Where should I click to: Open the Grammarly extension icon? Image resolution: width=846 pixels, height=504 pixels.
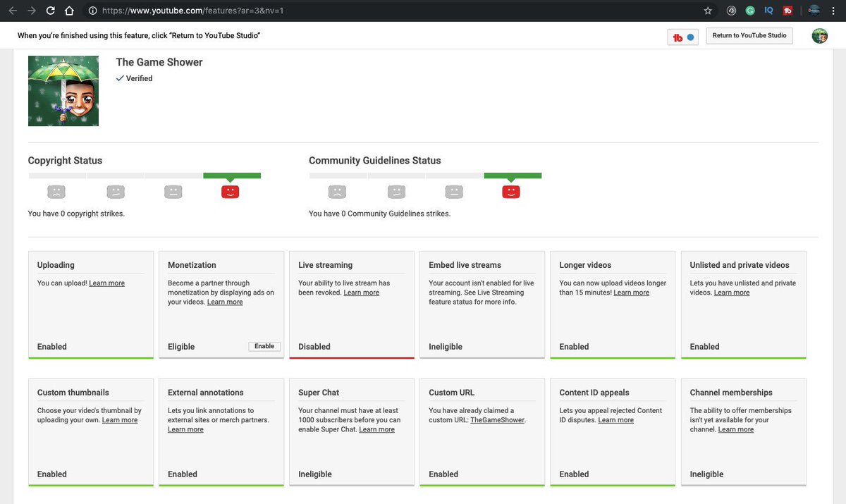click(x=750, y=11)
